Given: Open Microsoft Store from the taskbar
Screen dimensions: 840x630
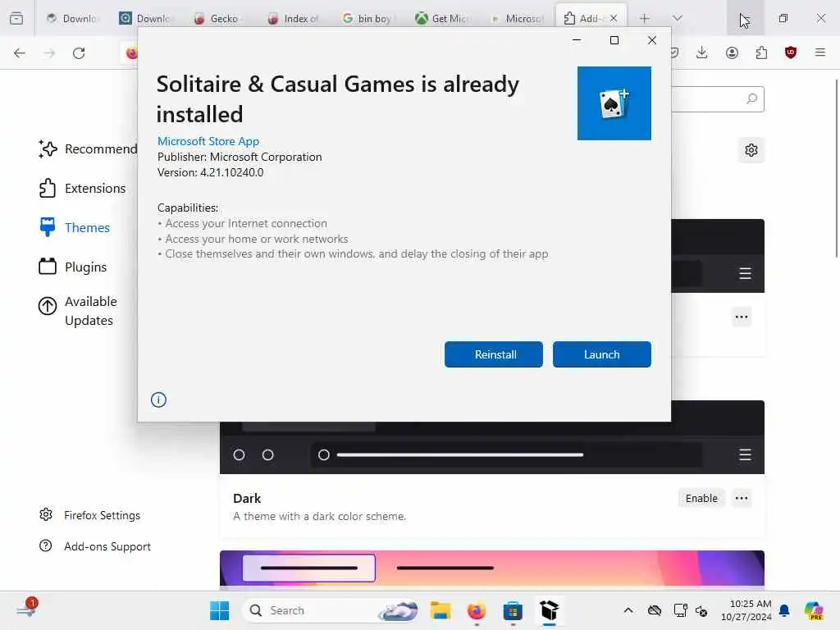Looking at the screenshot, I should (513, 610).
